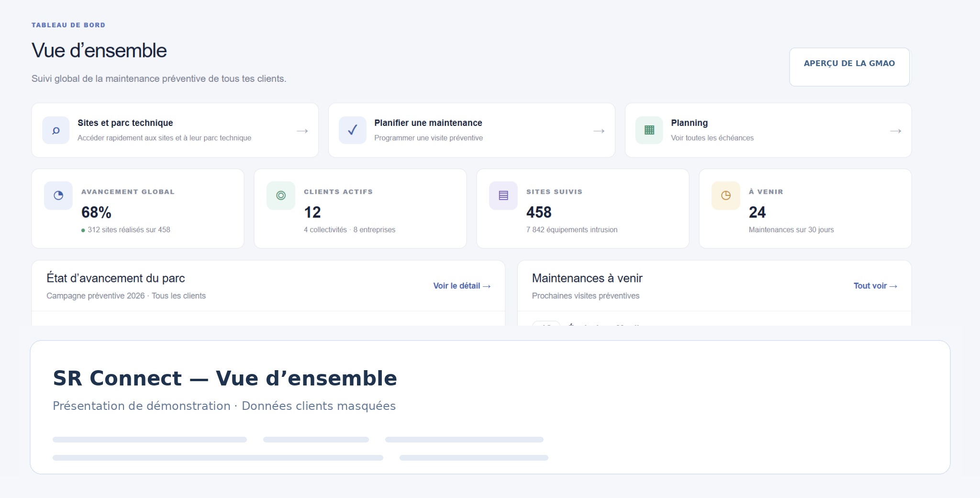Click the checkmark icon for Planifier une maintenance

(x=353, y=130)
